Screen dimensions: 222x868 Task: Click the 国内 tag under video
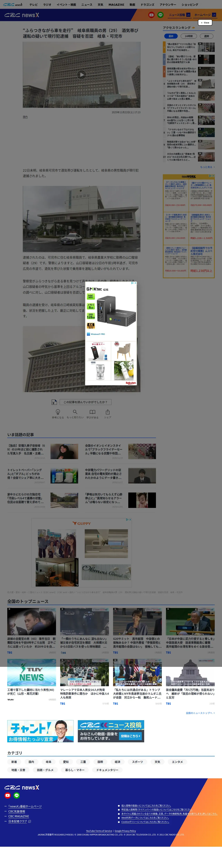pos(25,117)
